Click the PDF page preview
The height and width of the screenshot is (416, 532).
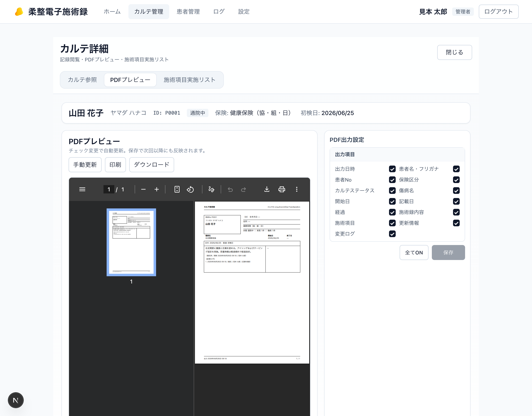(252, 282)
